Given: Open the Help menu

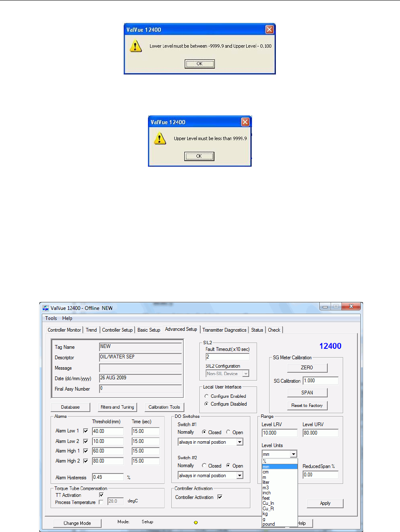Looking at the screenshot, I should (67, 318).
